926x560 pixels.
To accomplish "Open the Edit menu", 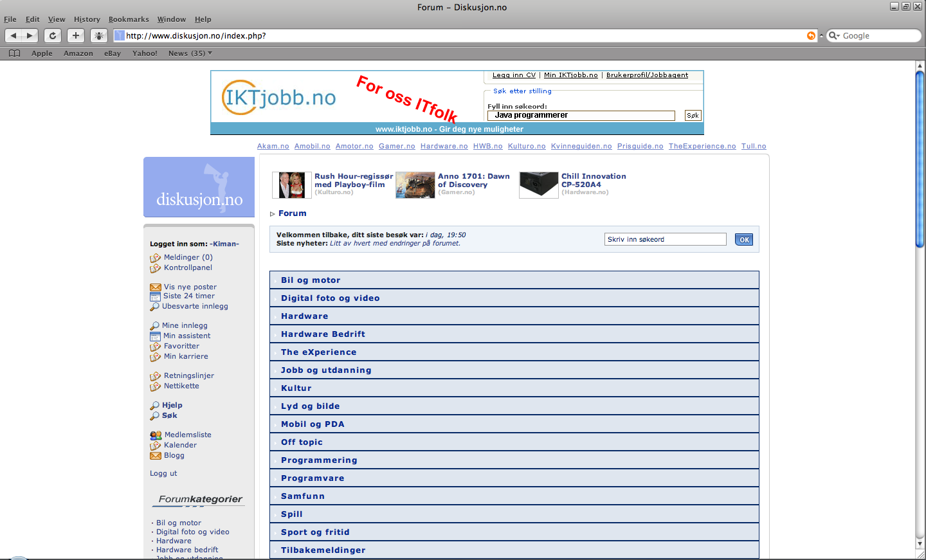I will tap(33, 19).
